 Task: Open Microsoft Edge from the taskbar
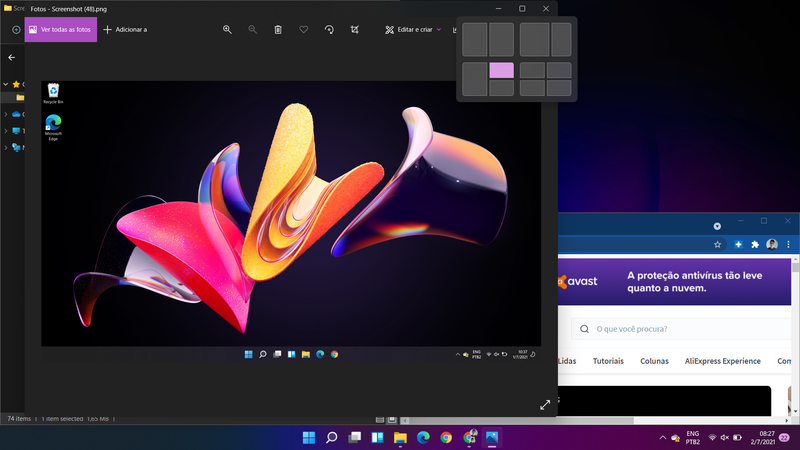[423, 437]
